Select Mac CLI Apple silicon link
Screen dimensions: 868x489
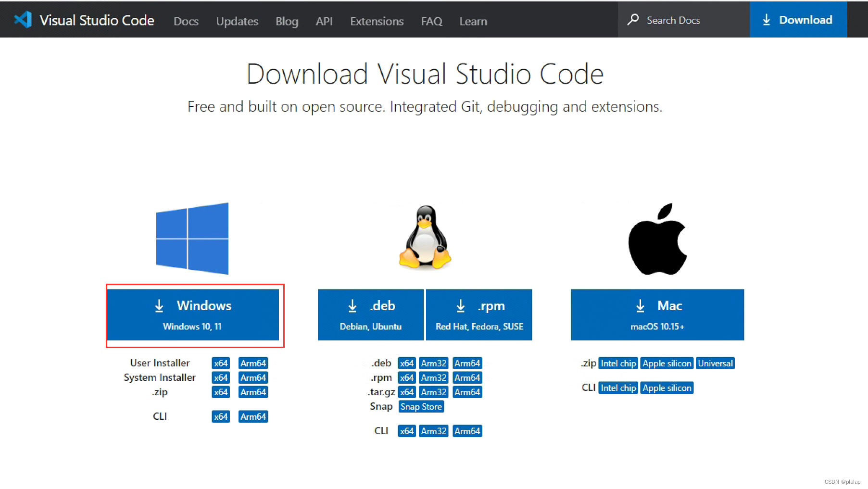667,388
